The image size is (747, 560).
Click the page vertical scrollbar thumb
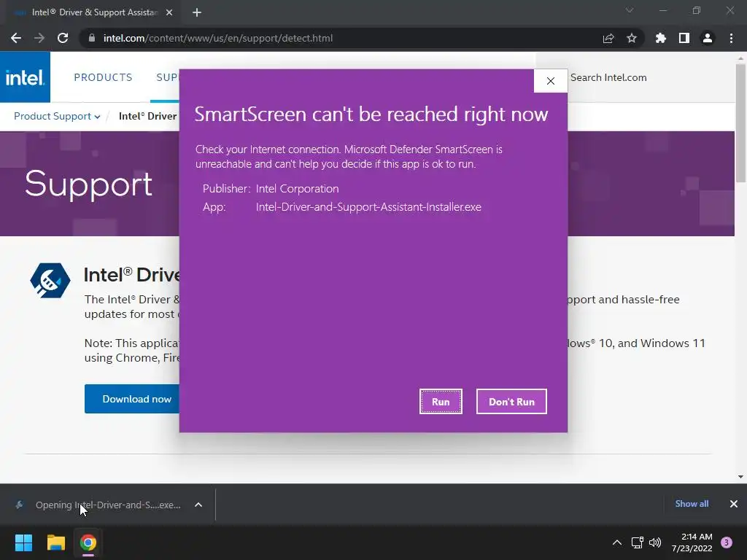point(740,122)
